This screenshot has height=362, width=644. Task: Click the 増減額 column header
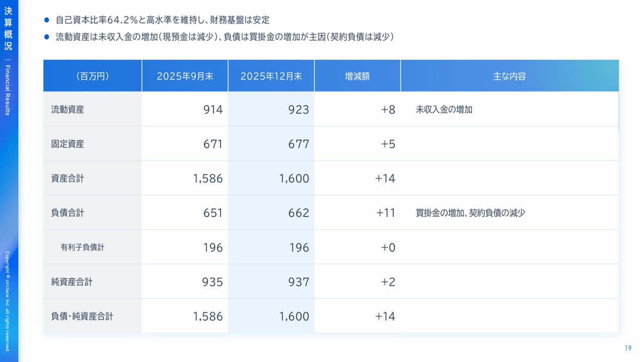point(357,76)
